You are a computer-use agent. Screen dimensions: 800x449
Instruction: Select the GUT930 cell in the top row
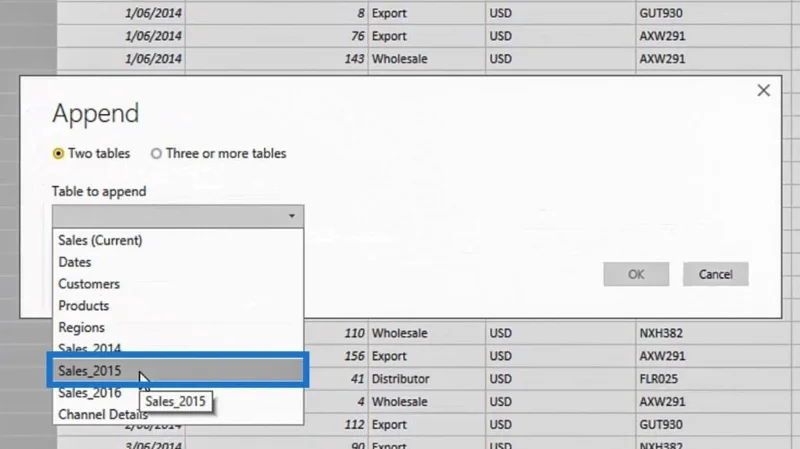[x=713, y=13]
